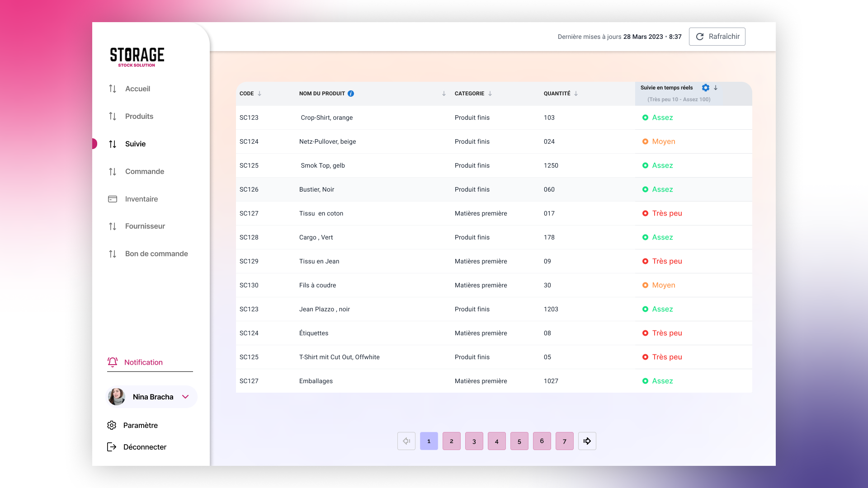Sort by CODE column arrow
The image size is (868, 488).
[x=259, y=94]
